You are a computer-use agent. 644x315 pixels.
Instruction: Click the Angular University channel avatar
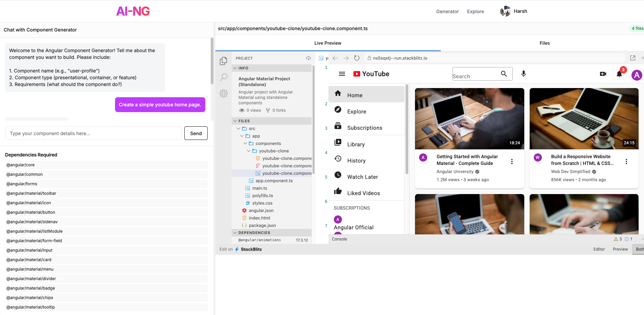(423, 157)
